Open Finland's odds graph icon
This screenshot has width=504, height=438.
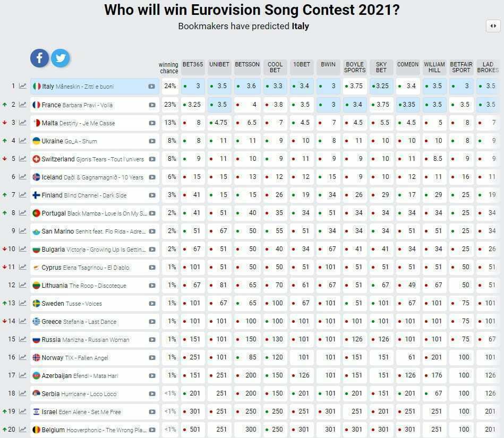click(x=22, y=195)
